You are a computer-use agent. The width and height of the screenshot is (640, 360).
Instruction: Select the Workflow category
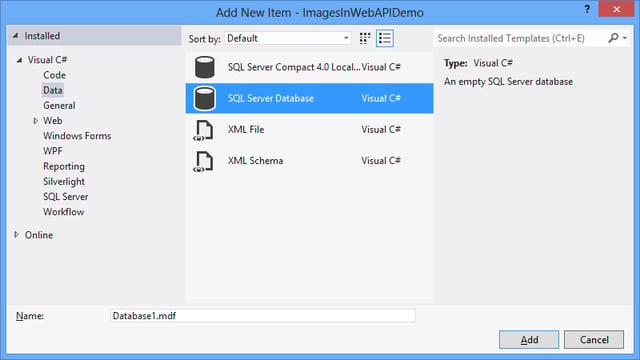(64, 212)
